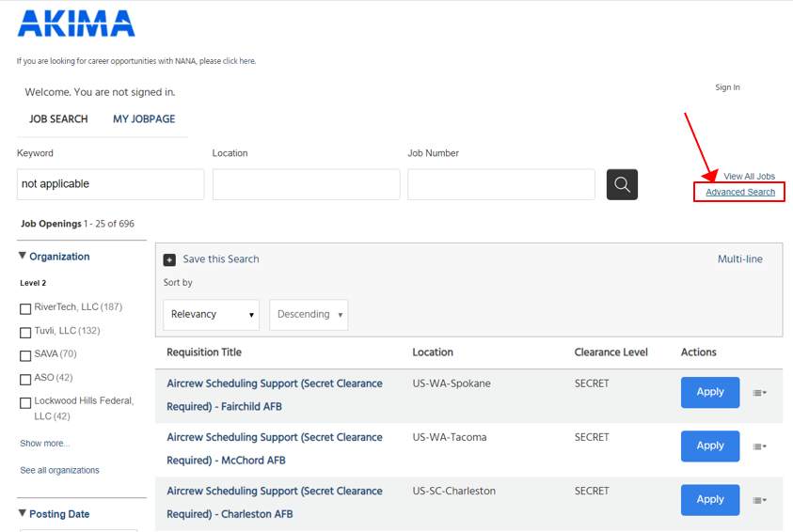The image size is (793, 532).
Task: Open the Descending order dropdown
Action: click(x=309, y=314)
